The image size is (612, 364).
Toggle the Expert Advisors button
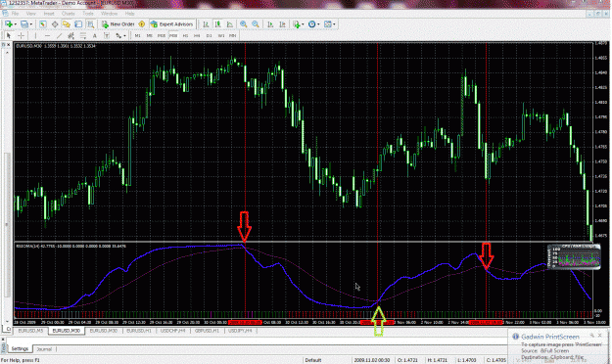172,24
